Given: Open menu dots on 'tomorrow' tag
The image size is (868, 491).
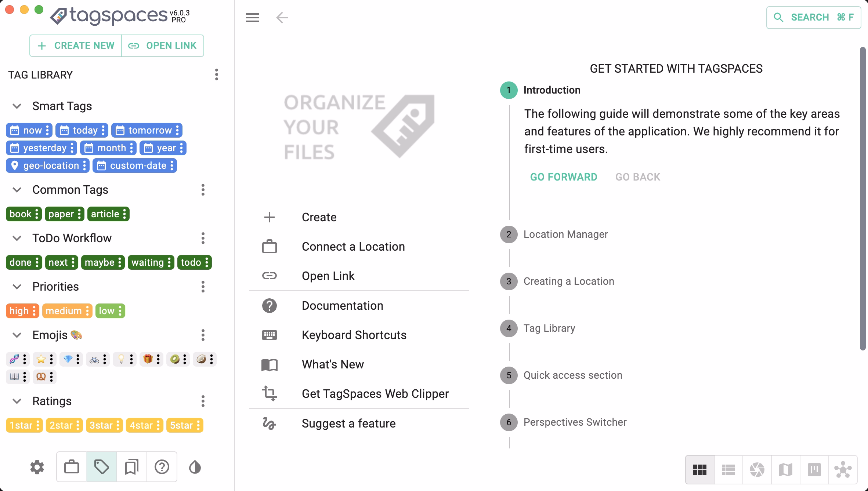Looking at the screenshot, I should (177, 130).
